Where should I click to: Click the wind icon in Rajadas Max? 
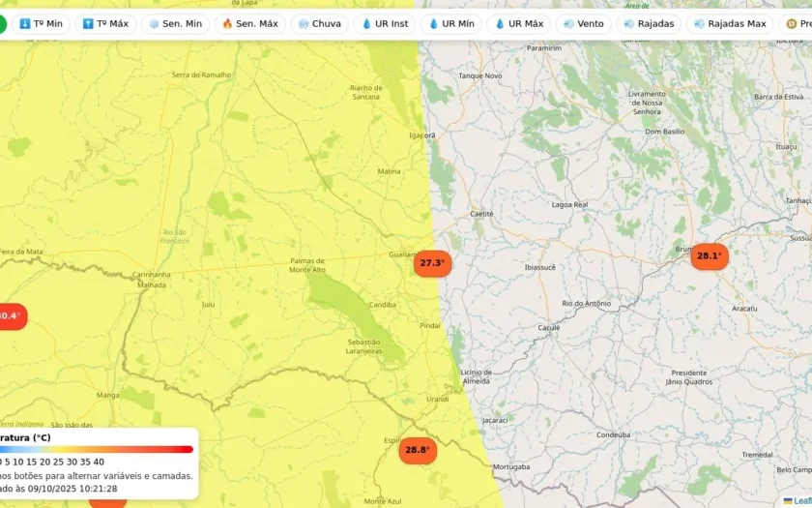(x=699, y=24)
